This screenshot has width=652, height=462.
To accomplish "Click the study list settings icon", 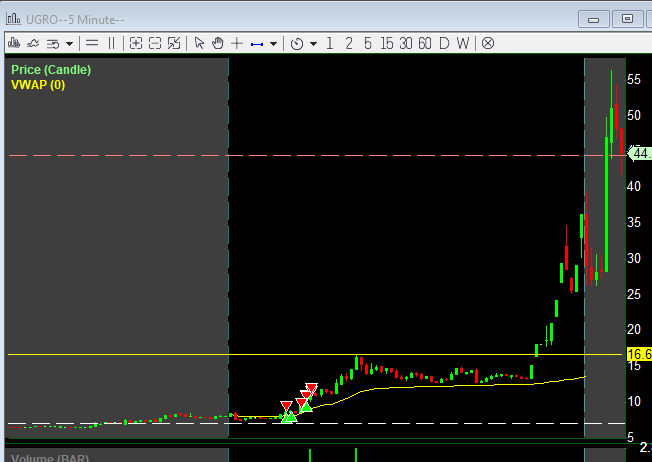I will (x=53, y=44).
